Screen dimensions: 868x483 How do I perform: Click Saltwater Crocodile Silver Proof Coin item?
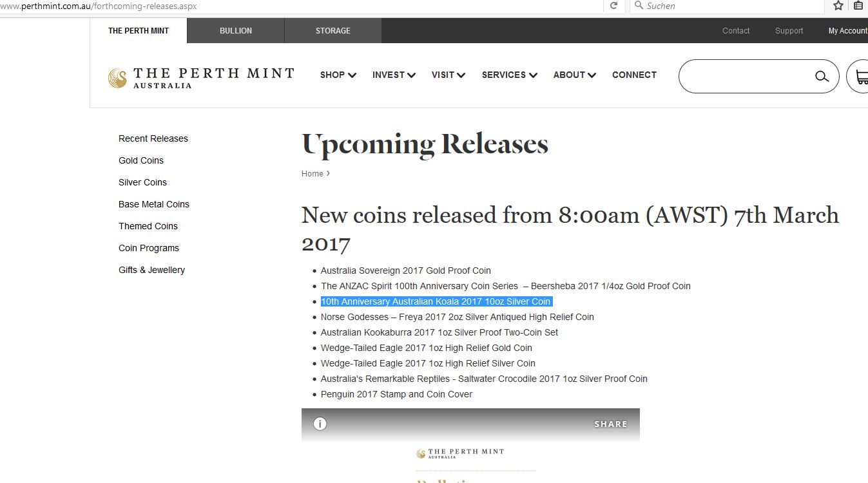(484, 379)
